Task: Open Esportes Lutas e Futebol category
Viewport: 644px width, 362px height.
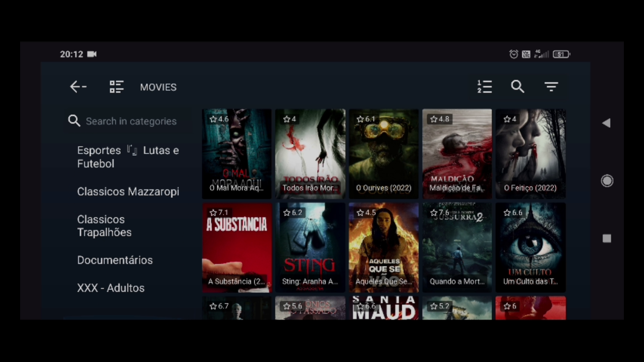Action: click(128, 157)
